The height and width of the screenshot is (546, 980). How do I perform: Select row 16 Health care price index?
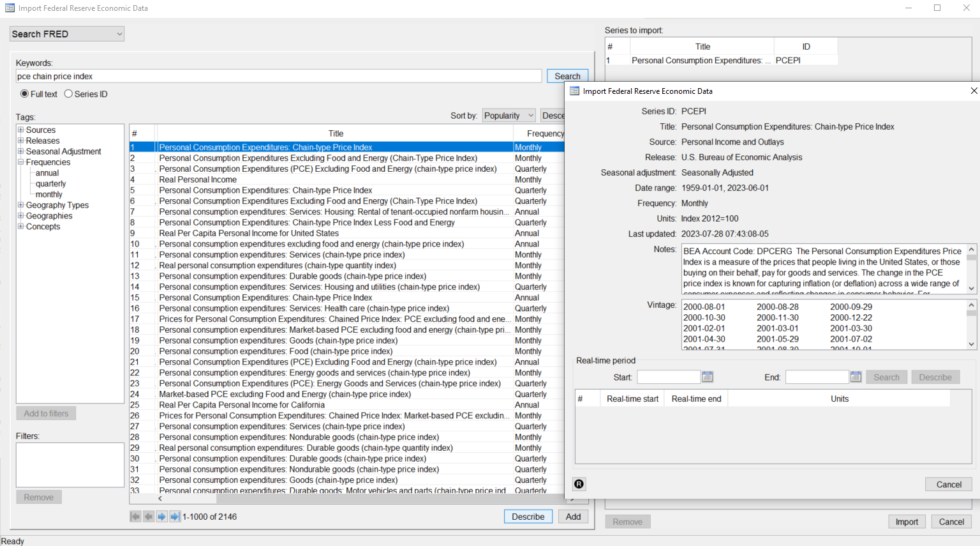[347, 308]
